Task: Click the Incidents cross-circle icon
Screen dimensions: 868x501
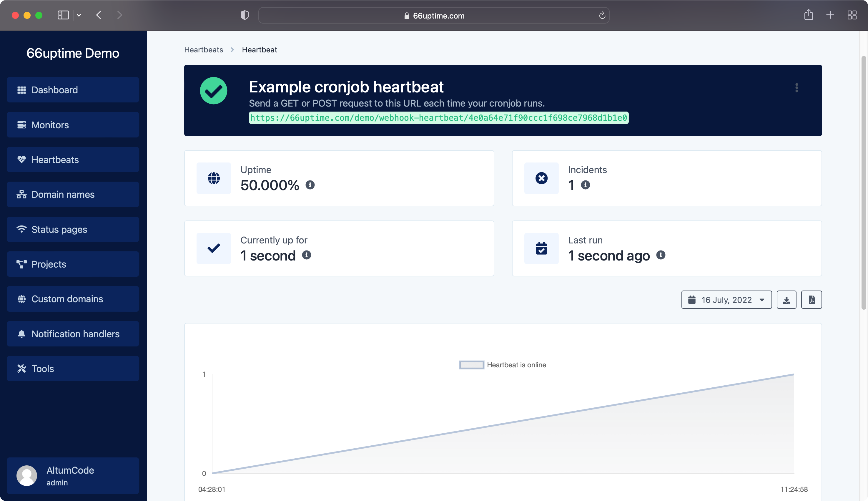Action: (541, 178)
